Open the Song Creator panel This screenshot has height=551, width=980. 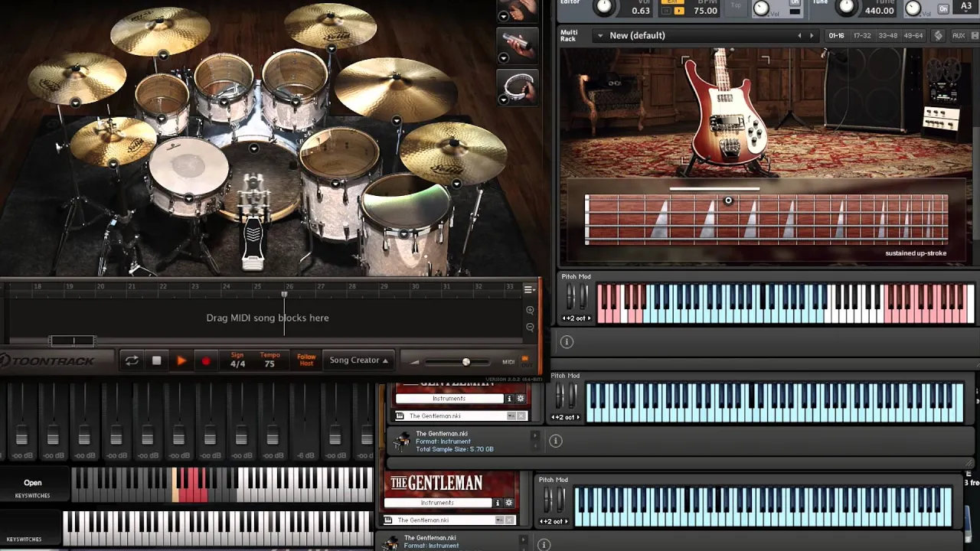click(358, 360)
